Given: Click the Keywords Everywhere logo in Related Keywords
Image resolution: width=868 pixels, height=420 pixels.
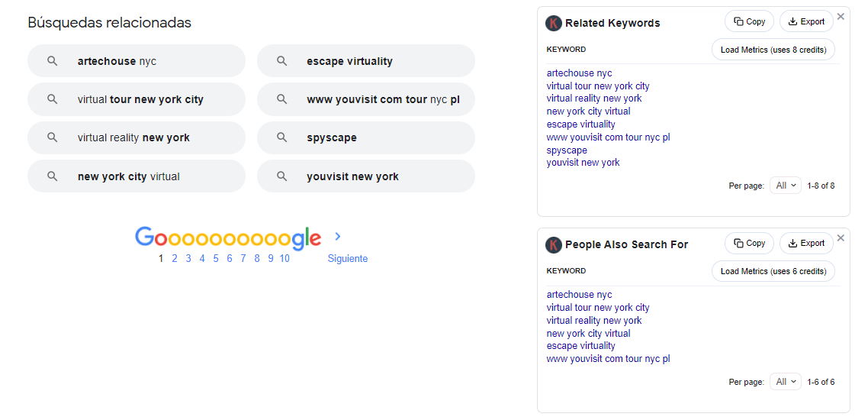Looking at the screenshot, I should click(x=554, y=23).
